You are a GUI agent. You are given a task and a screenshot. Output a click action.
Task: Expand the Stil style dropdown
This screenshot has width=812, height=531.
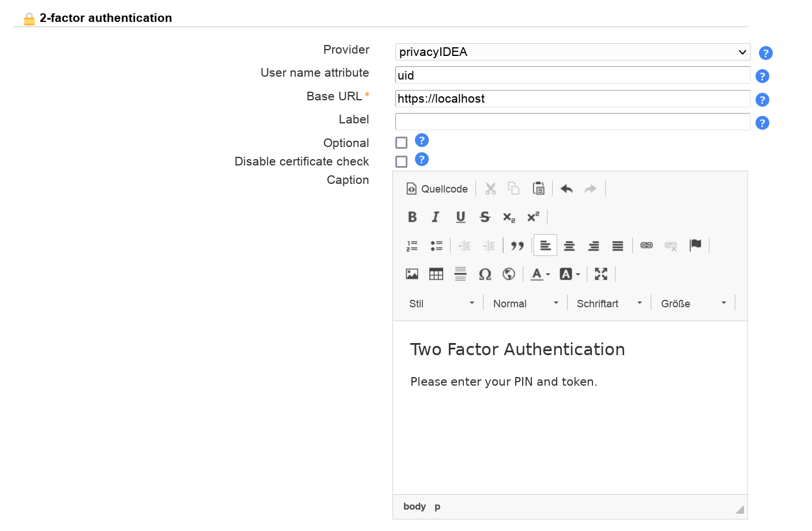click(441, 303)
